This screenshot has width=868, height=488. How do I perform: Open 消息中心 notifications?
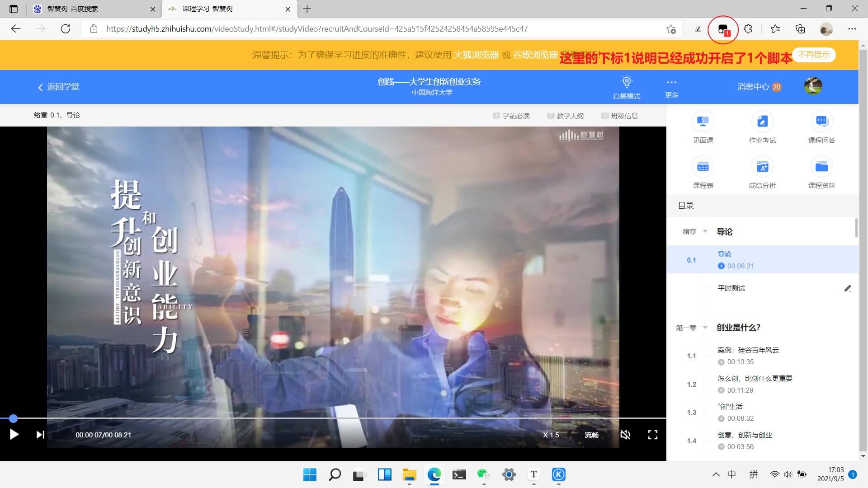point(759,87)
